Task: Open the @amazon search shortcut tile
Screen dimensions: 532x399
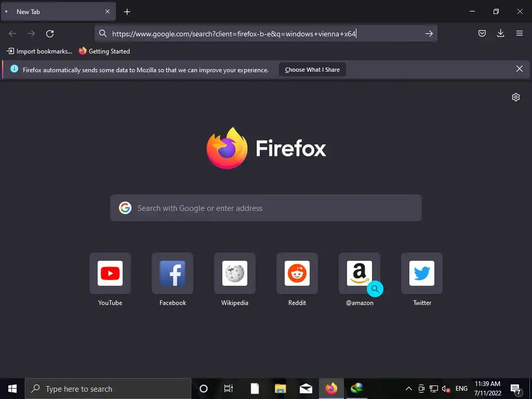Action: coord(360,273)
